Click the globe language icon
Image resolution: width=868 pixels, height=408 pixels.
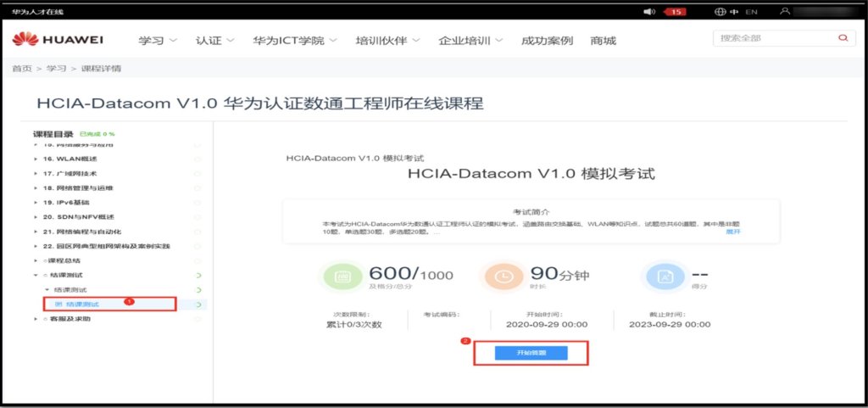coord(721,12)
